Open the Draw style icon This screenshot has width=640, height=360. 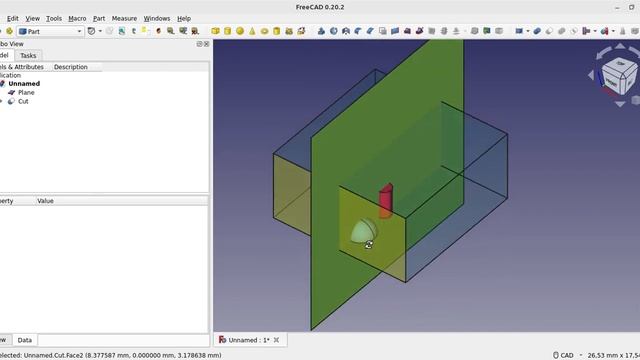coord(91,31)
